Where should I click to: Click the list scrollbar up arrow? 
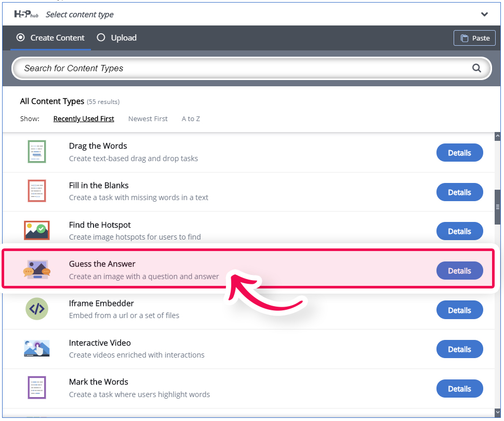tap(498, 136)
